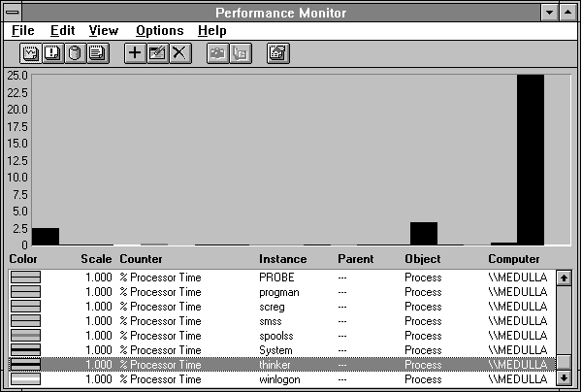Click the color swatch for thinker

(25, 365)
